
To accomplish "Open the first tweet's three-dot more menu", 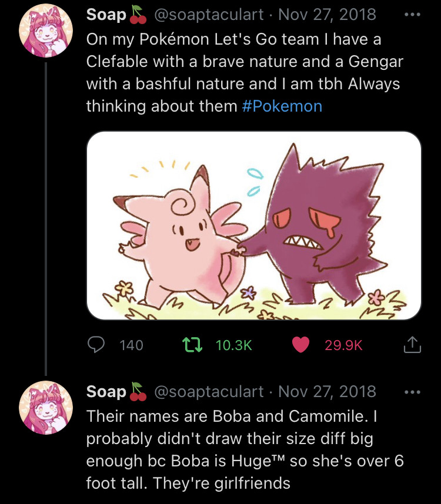I will [413, 15].
